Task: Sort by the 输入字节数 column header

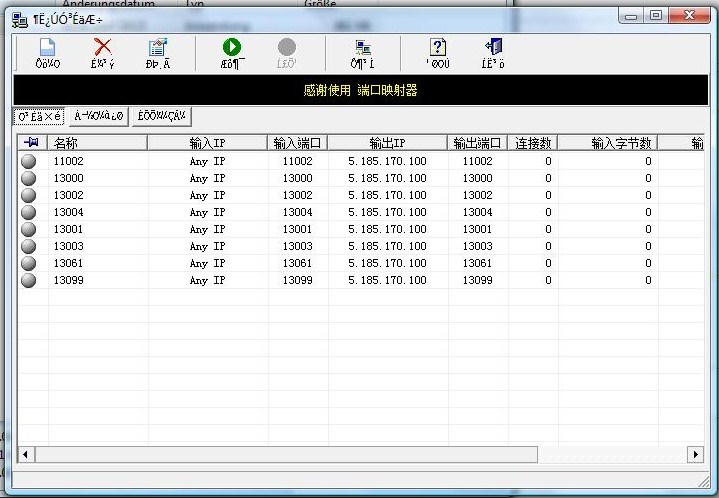Action: coord(608,143)
